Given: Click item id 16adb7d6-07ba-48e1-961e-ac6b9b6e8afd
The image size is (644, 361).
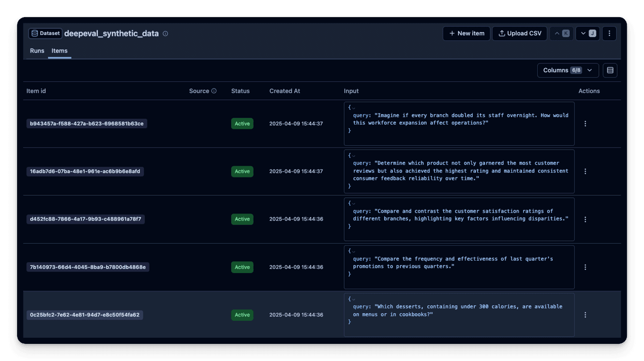Looking at the screenshot, I should (85, 172).
